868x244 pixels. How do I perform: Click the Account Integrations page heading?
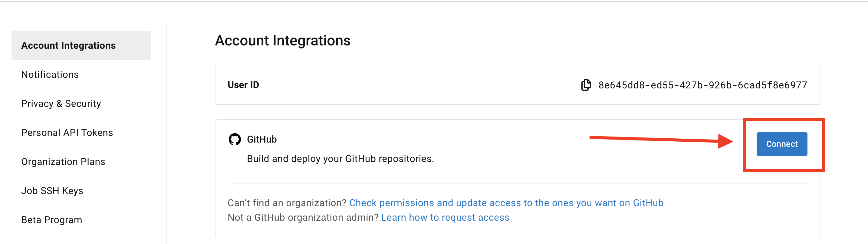(x=283, y=41)
